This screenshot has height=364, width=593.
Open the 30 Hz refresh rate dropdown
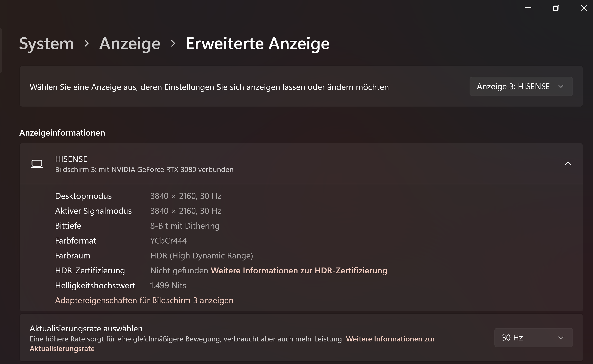(533, 338)
